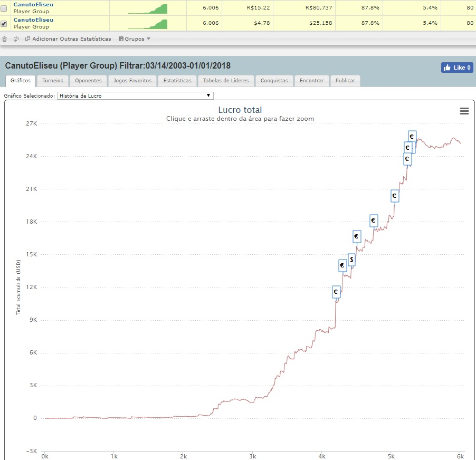Click the trash delete icon
The width and height of the screenshot is (476, 460).
[5, 39]
